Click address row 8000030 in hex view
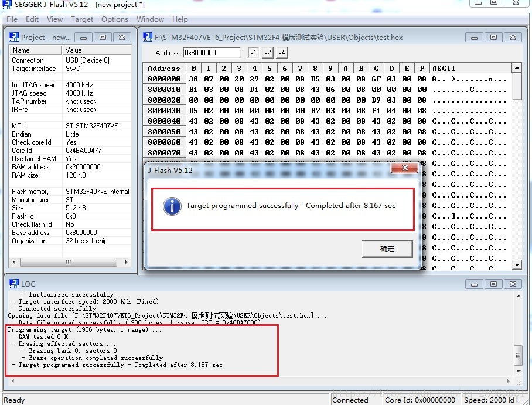 (x=164, y=111)
